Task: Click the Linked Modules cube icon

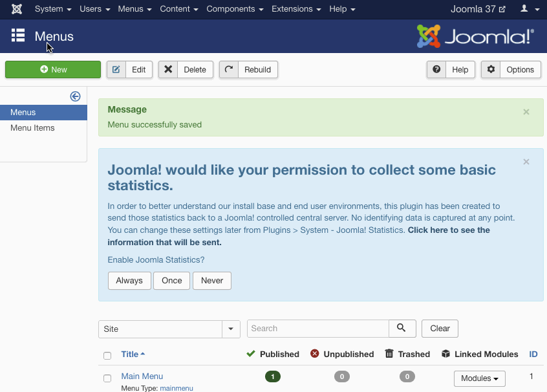Action: (445, 354)
